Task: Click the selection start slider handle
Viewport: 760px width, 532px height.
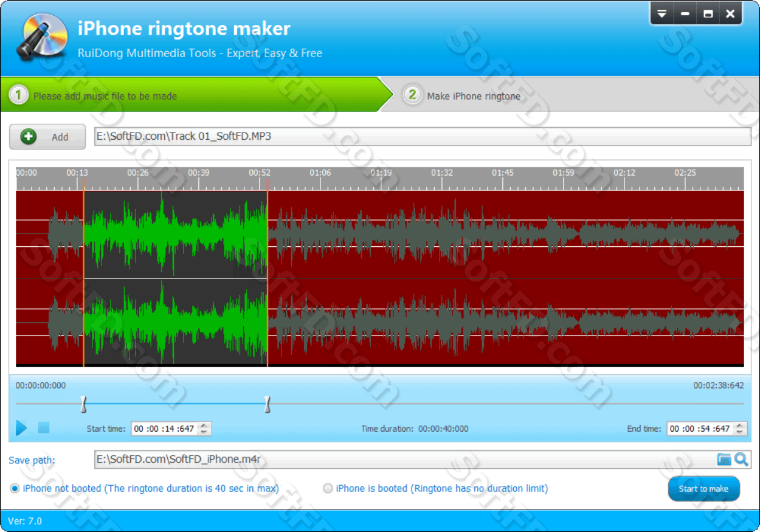Action: tap(84, 404)
